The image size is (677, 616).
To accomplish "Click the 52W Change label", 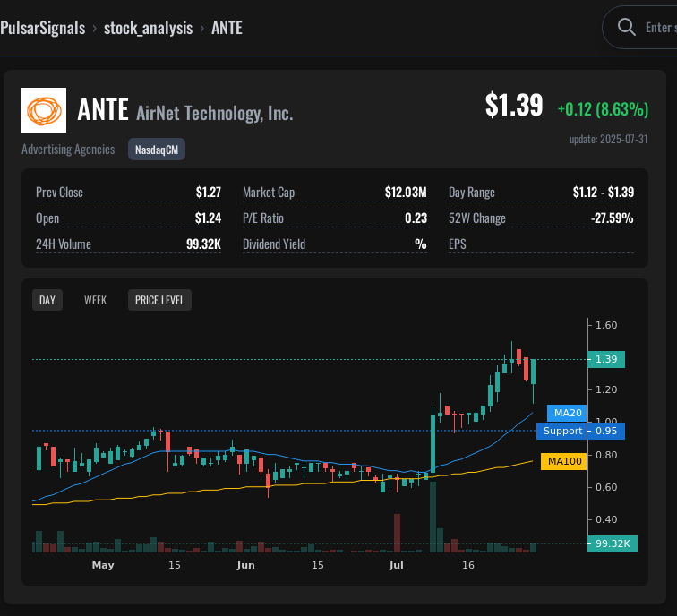I will pos(477,218).
